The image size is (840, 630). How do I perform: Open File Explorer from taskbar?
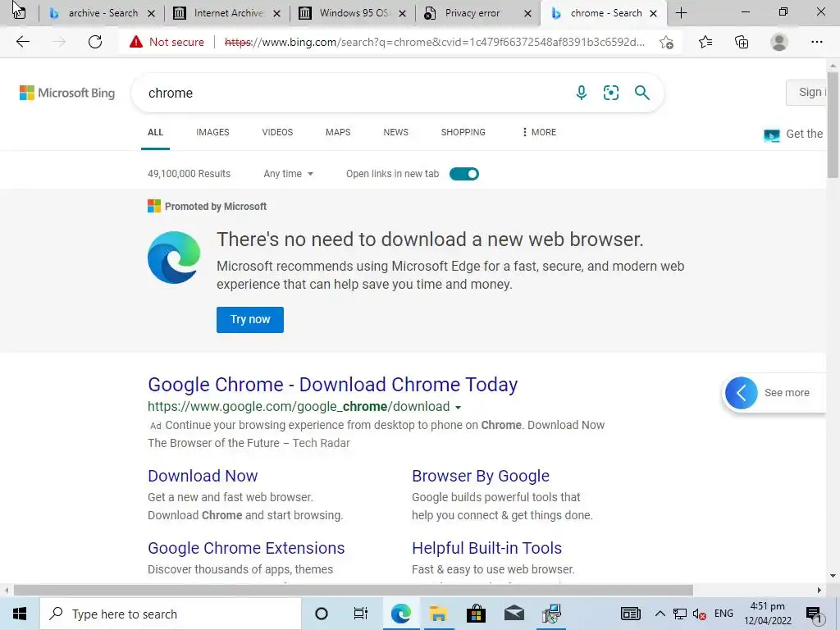coord(438,614)
